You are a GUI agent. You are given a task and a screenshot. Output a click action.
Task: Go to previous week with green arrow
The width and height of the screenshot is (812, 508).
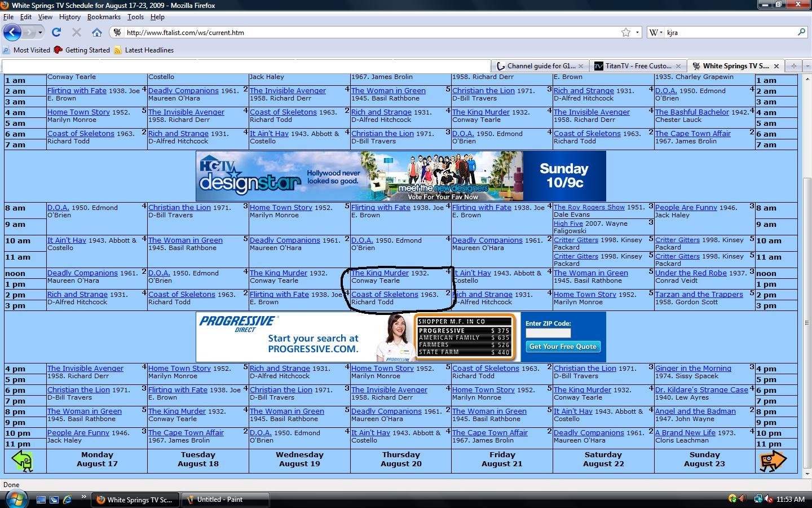23,461
